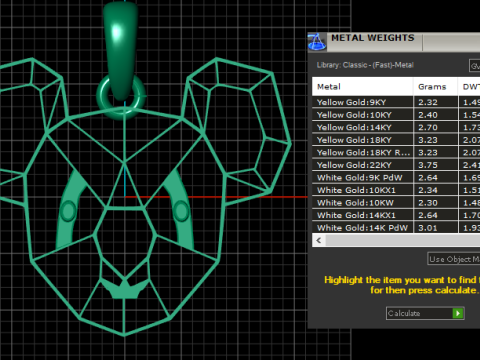Sort by the Grams column header
Screen dimensions: 480x360
[x=435, y=87]
